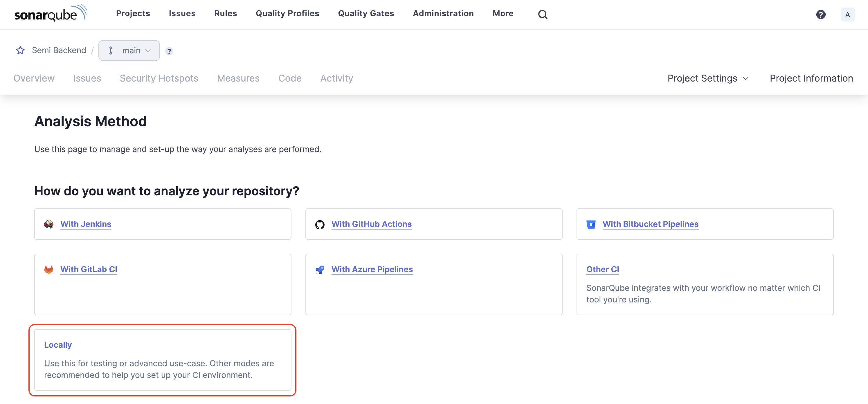Open the More menu

click(503, 13)
